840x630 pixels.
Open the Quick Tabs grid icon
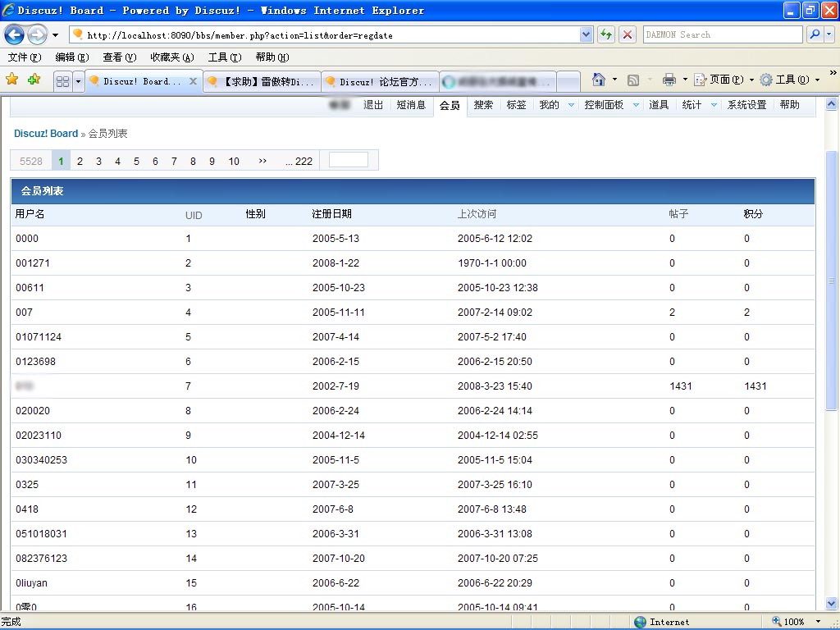click(62, 81)
